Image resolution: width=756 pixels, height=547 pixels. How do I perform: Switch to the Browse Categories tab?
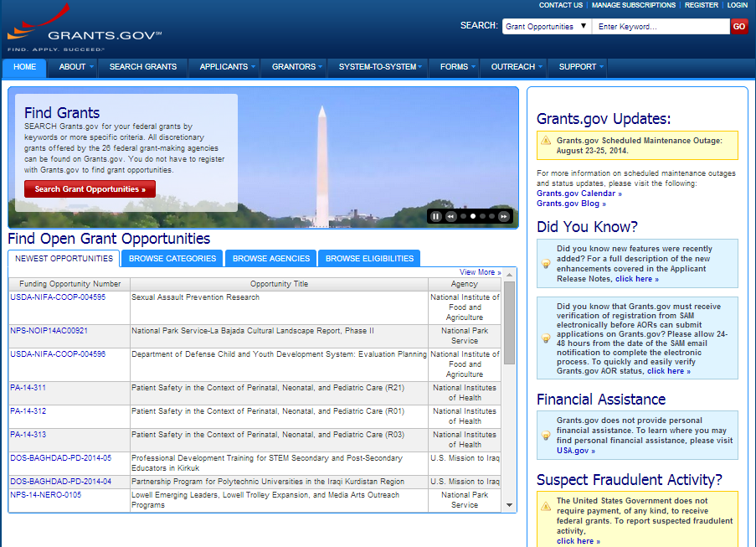(172, 259)
